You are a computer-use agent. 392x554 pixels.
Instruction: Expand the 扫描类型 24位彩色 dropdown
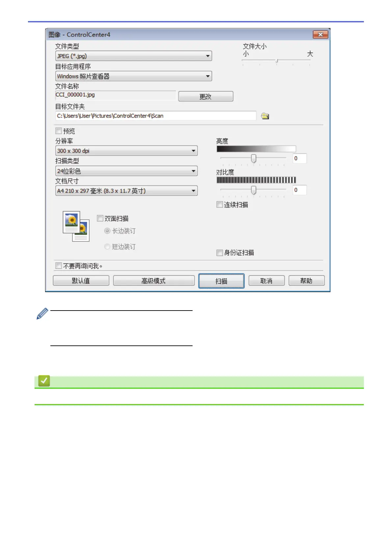click(126, 171)
